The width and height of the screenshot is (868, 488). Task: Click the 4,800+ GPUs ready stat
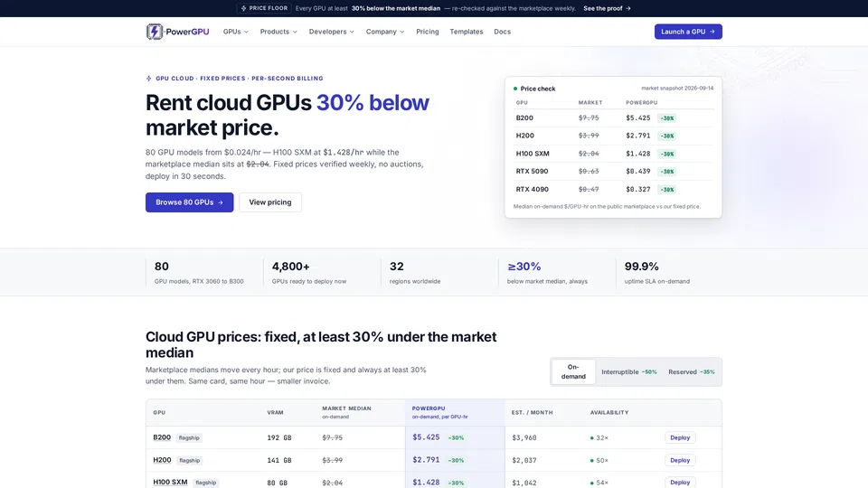pyautogui.click(x=309, y=272)
